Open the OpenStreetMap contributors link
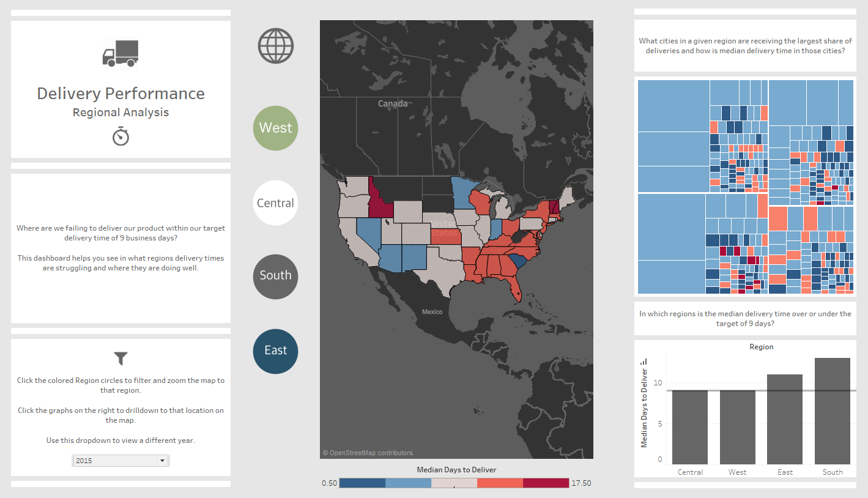The height and width of the screenshot is (498, 868). pos(368,453)
